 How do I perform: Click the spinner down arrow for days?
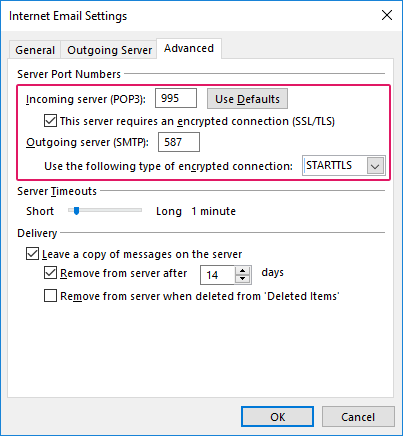[x=243, y=279]
